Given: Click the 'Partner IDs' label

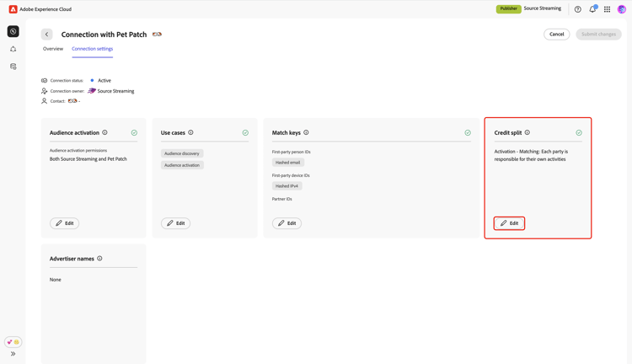Looking at the screenshot, I should click(x=281, y=199).
